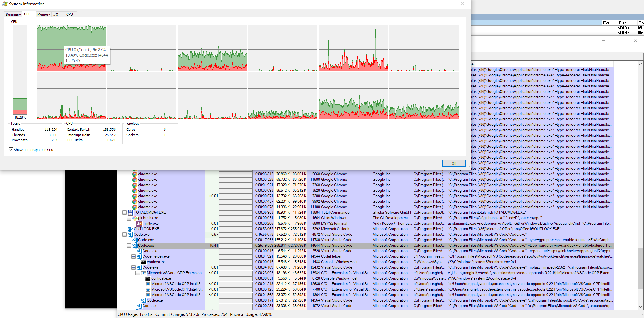Select the git-bash.exe process icon
Image resolution: width=644 pixels, height=318 pixels.
coord(134,218)
